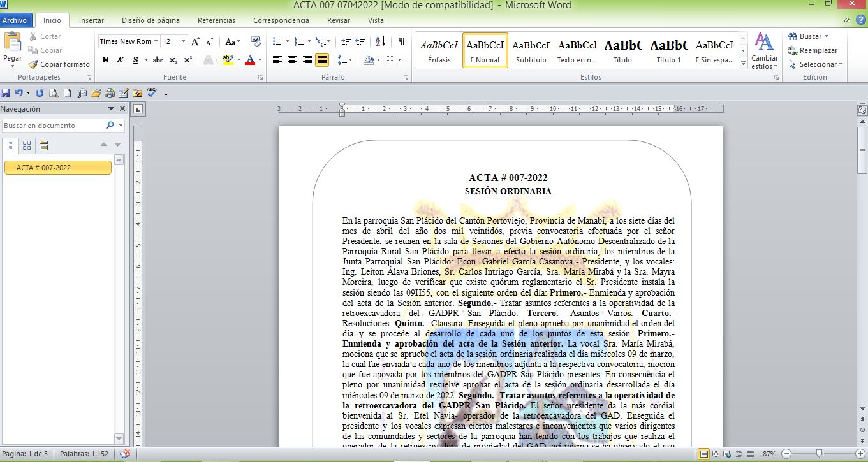This screenshot has height=462, width=868.
Task: Open the font size dropdown
Action: click(184, 41)
